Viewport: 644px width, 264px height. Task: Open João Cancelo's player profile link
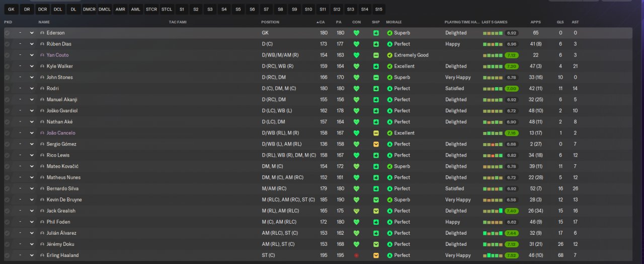[61, 133]
